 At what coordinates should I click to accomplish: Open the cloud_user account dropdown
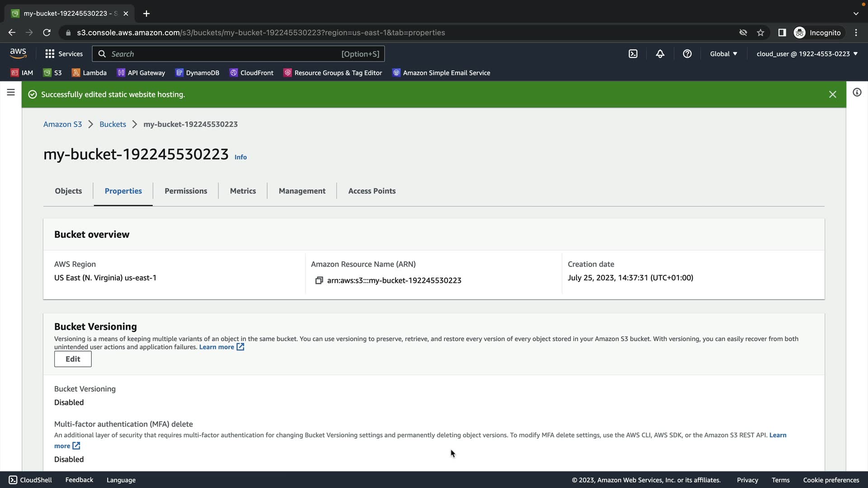coord(807,54)
